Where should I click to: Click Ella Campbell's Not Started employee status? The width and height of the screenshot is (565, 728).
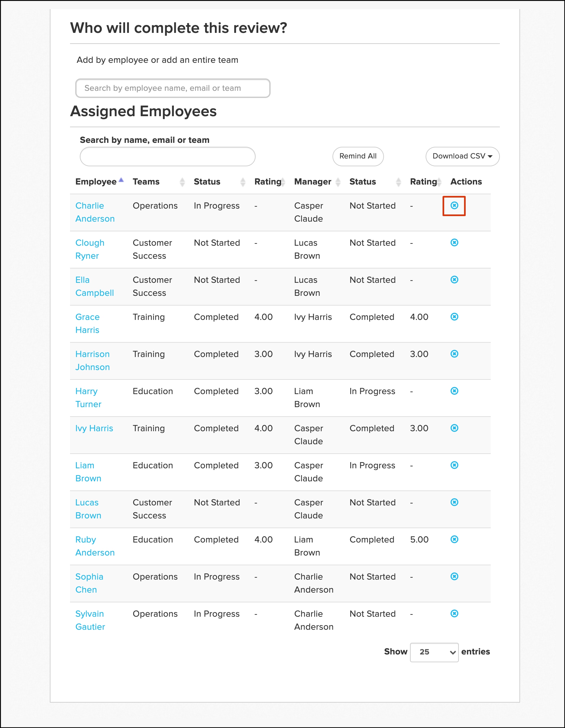click(x=217, y=280)
